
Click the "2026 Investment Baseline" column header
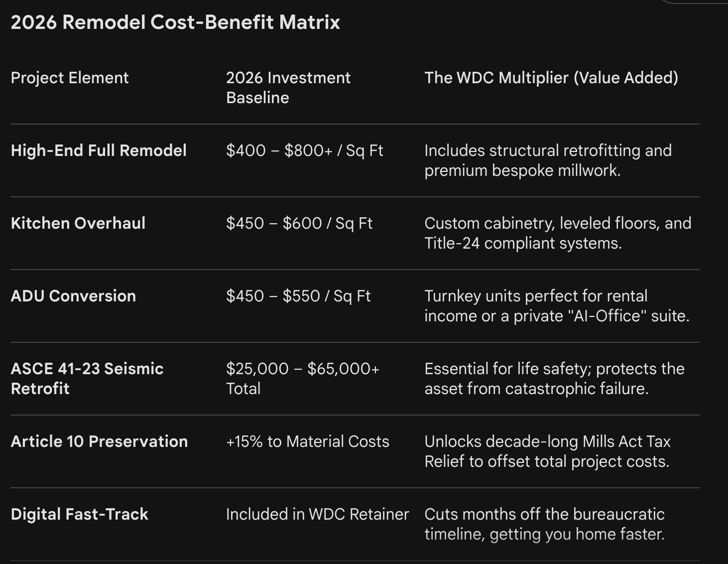(x=288, y=87)
